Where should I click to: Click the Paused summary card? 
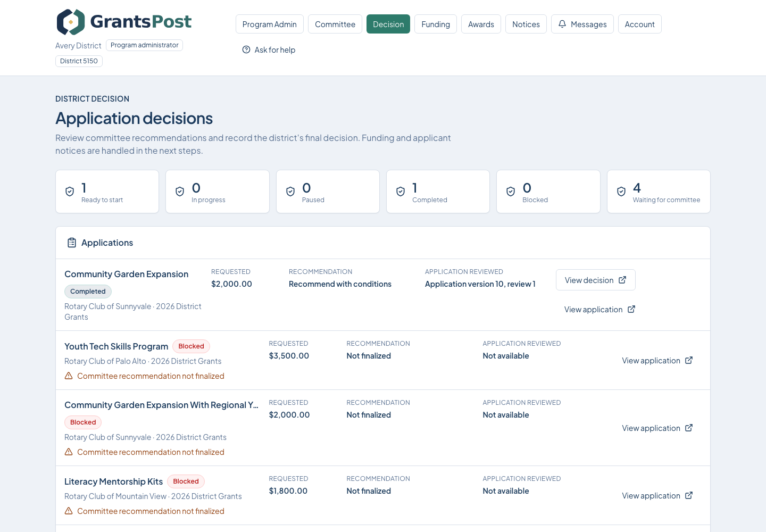(328, 192)
